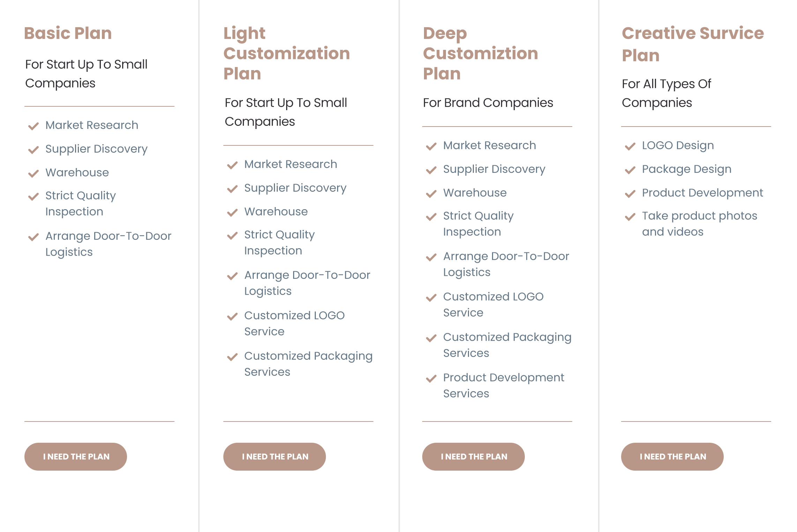Click the Basic Plan 'I Need The Plan' button

point(76,456)
